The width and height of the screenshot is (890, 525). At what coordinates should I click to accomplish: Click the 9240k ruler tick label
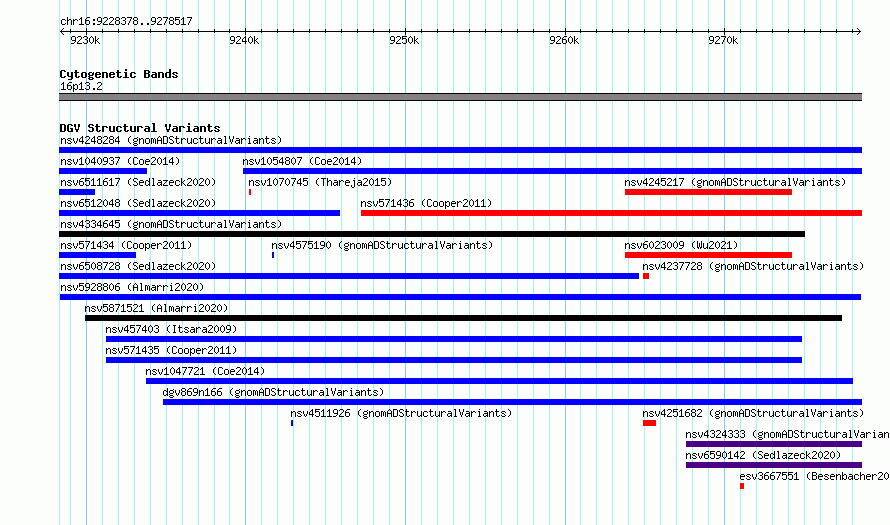coord(244,40)
